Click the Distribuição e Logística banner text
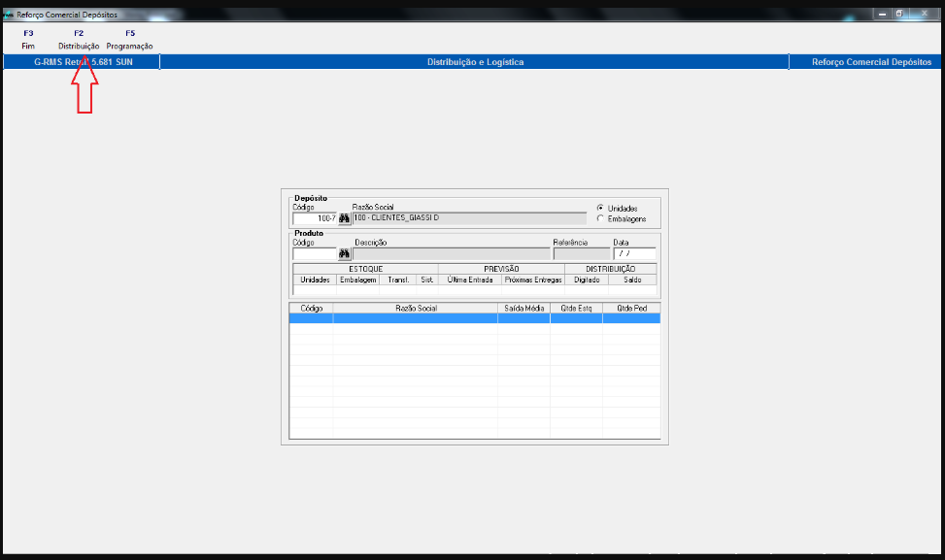The height and width of the screenshot is (560, 945). point(476,62)
